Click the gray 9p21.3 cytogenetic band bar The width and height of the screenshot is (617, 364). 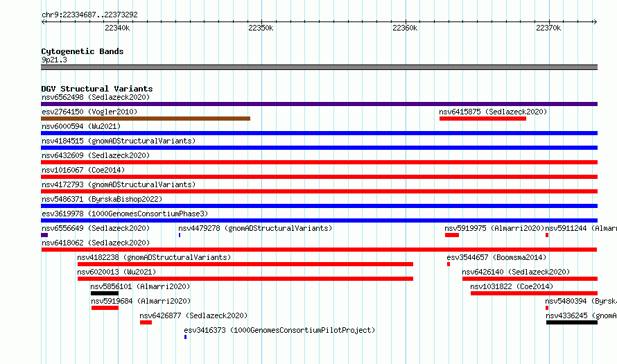[319, 67]
